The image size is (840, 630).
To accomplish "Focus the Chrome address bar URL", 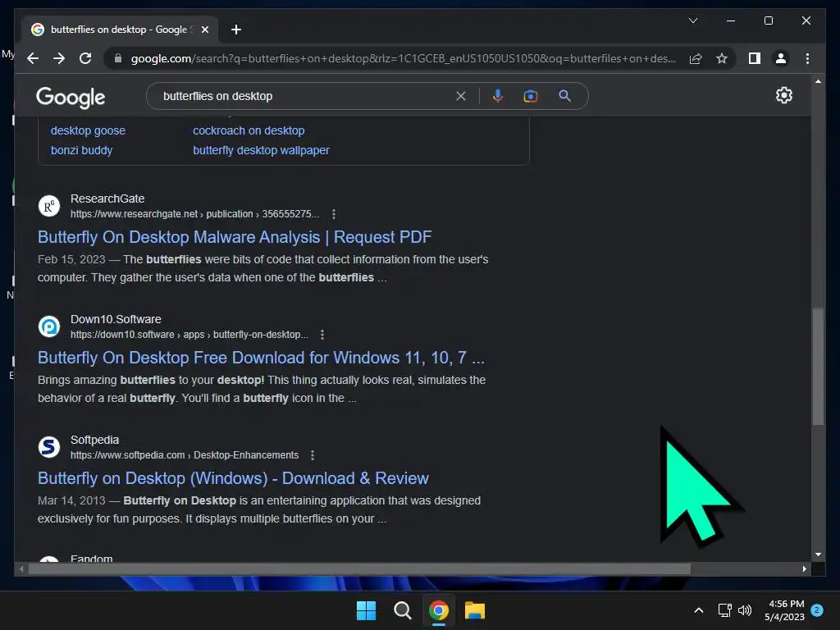I will (x=403, y=58).
